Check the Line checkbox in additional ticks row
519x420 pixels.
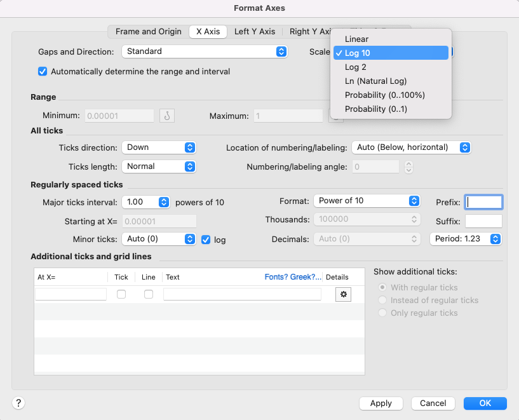click(149, 294)
